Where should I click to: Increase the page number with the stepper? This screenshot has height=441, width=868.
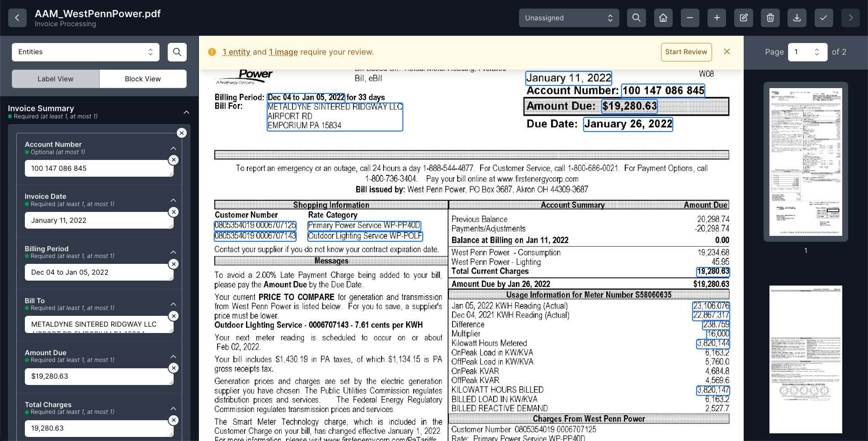(x=816, y=49)
